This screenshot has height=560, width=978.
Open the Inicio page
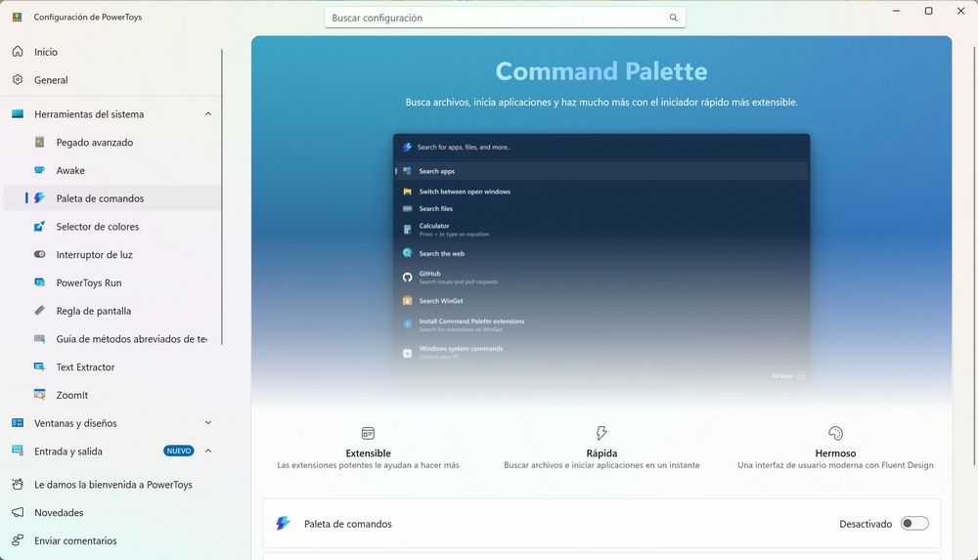click(46, 52)
